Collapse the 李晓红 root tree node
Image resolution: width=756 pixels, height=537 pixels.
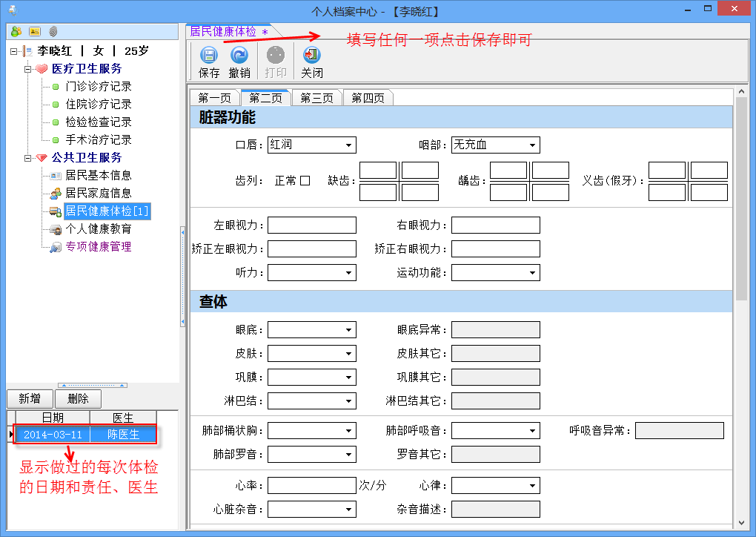coord(13,51)
